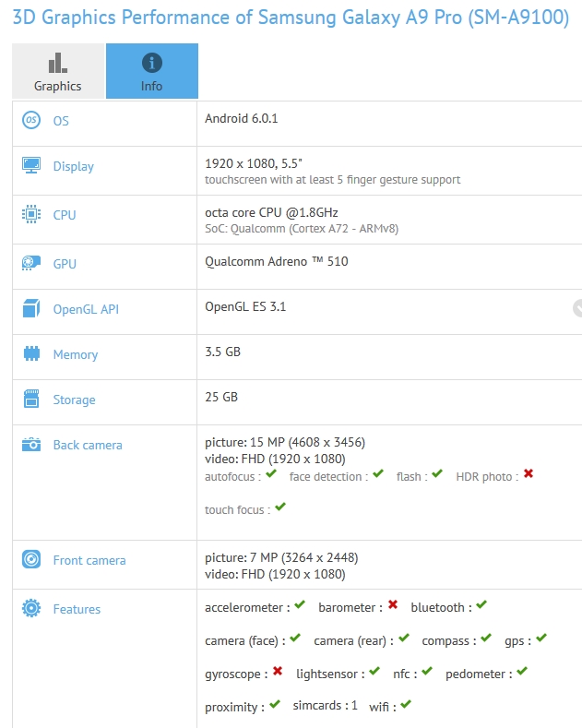Click the simcards : 1 entry
582x728 pixels.
(x=326, y=705)
